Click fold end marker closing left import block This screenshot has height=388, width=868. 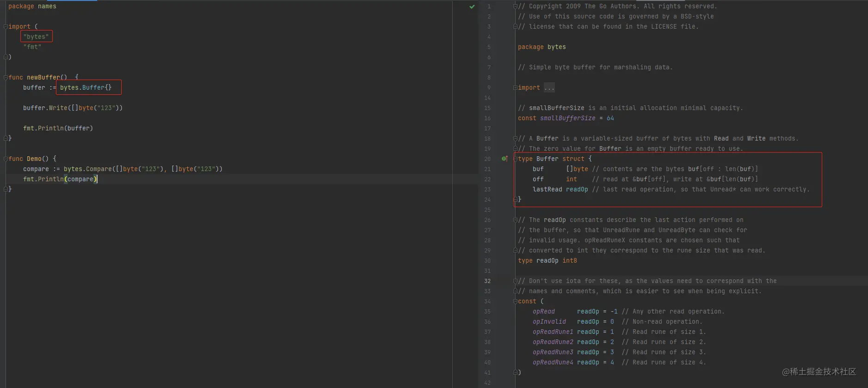pos(6,57)
